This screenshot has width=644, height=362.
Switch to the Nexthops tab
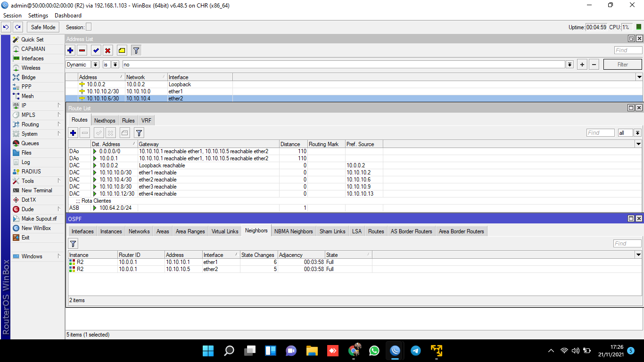[x=105, y=121]
